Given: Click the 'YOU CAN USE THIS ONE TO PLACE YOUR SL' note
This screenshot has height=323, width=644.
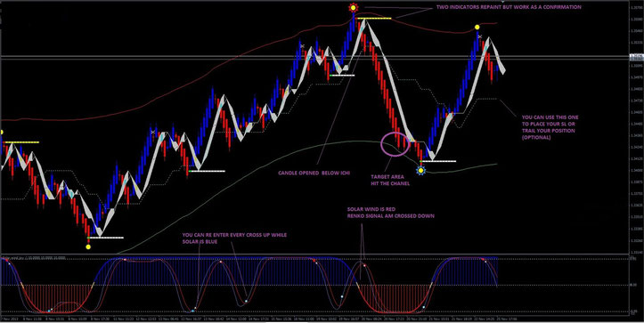Looking at the screenshot, I should point(550,127).
